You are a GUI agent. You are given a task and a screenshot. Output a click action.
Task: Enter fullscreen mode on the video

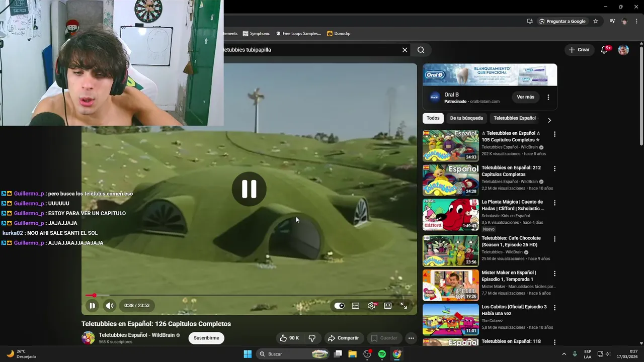click(x=404, y=305)
